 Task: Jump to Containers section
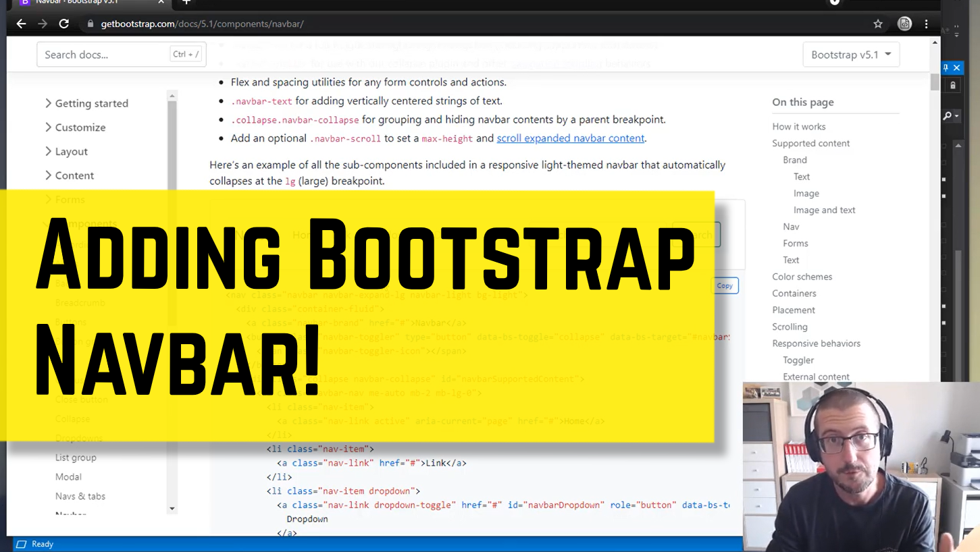(x=794, y=294)
